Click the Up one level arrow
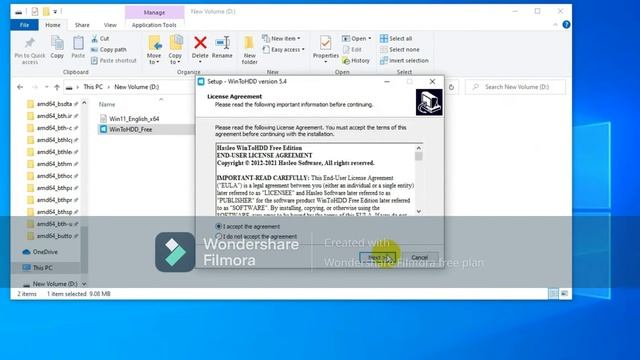This screenshot has height=360, width=640. 57,87
